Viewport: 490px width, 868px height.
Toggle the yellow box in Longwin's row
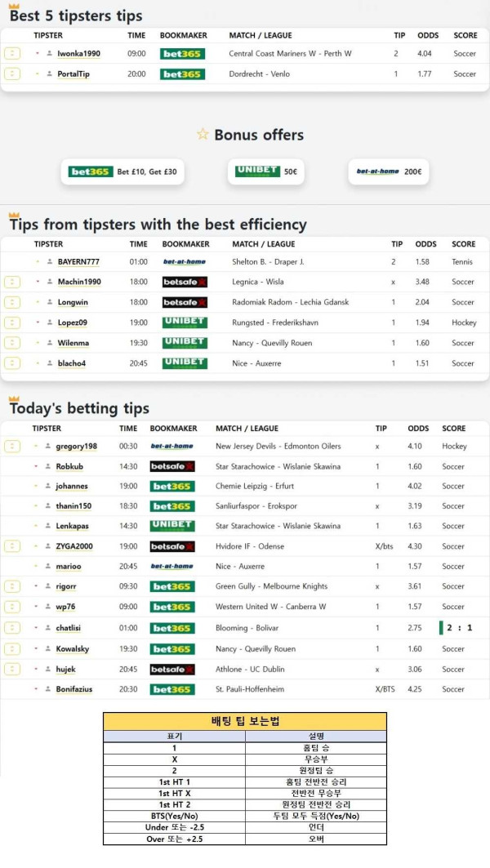12,302
